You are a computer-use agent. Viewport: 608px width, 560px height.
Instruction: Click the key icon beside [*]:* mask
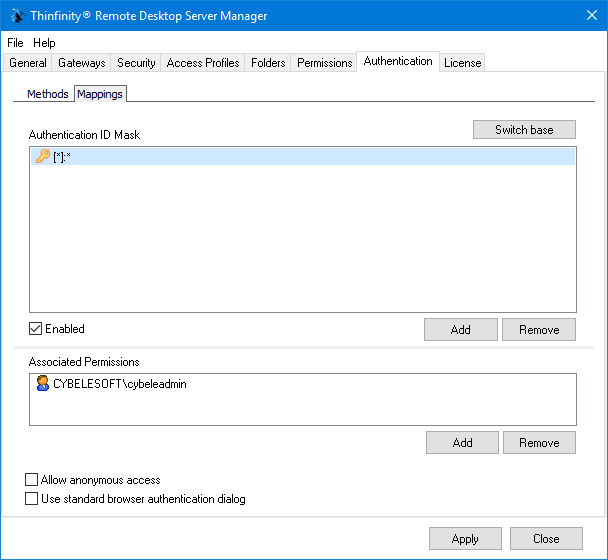(43, 156)
